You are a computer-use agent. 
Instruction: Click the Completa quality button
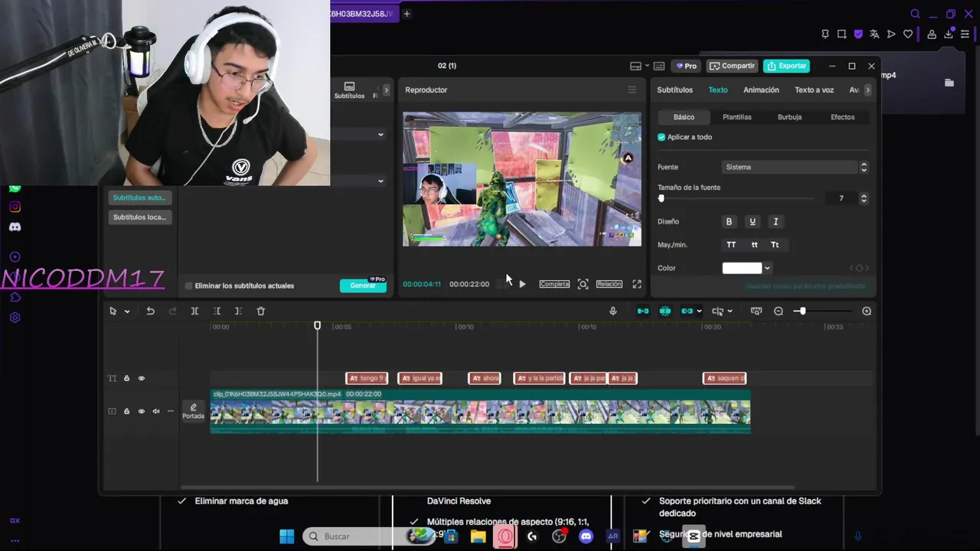point(554,284)
